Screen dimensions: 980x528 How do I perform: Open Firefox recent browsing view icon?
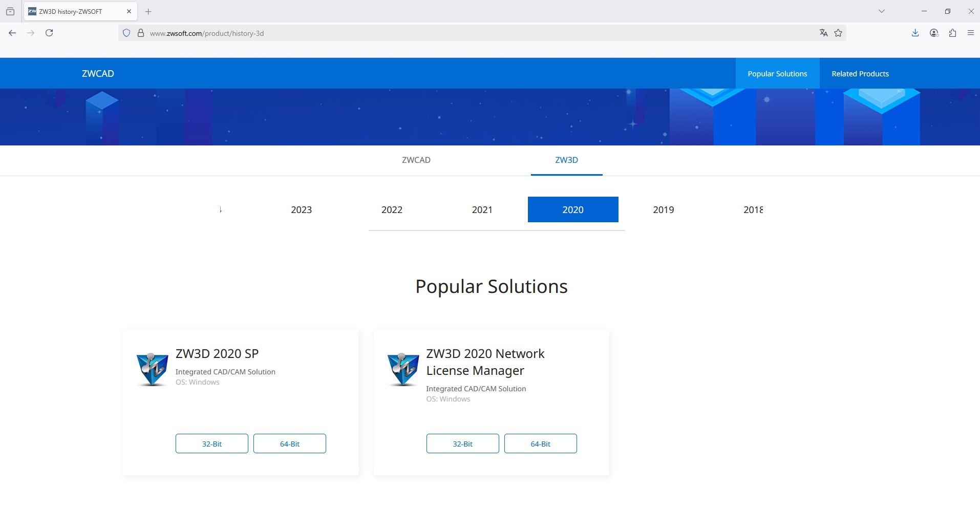(10, 11)
